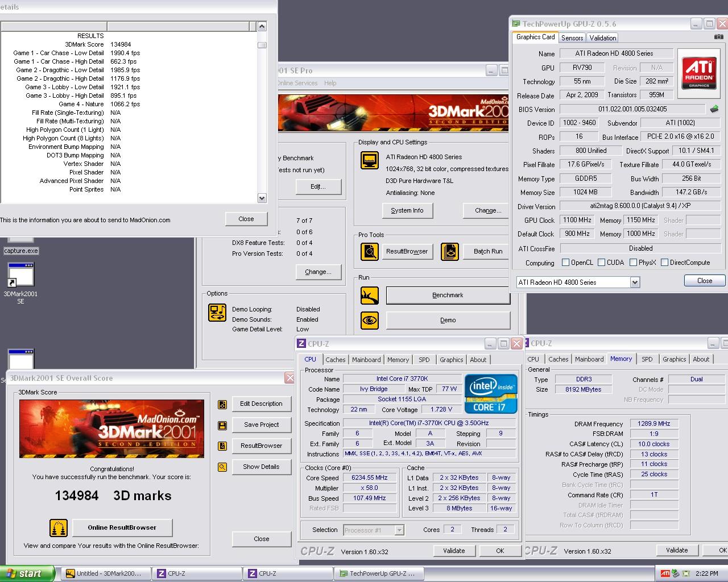Click Close in the GPU-Z window
The height and width of the screenshot is (582, 728).
[x=705, y=281]
